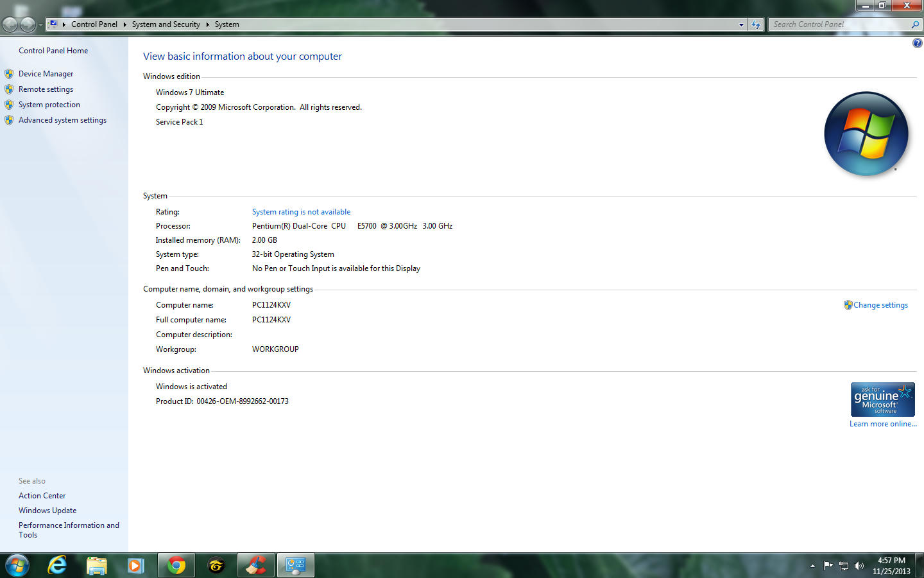
Task: Click the Product ID text
Action: 222,401
